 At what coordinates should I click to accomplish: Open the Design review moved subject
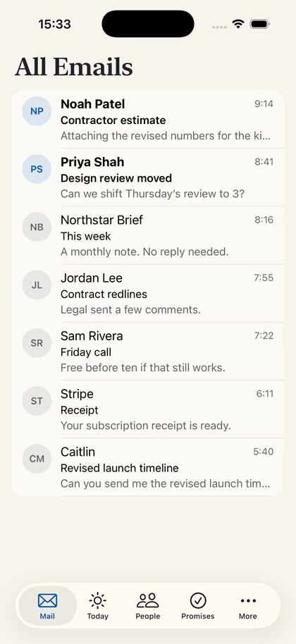[x=116, y=178]
